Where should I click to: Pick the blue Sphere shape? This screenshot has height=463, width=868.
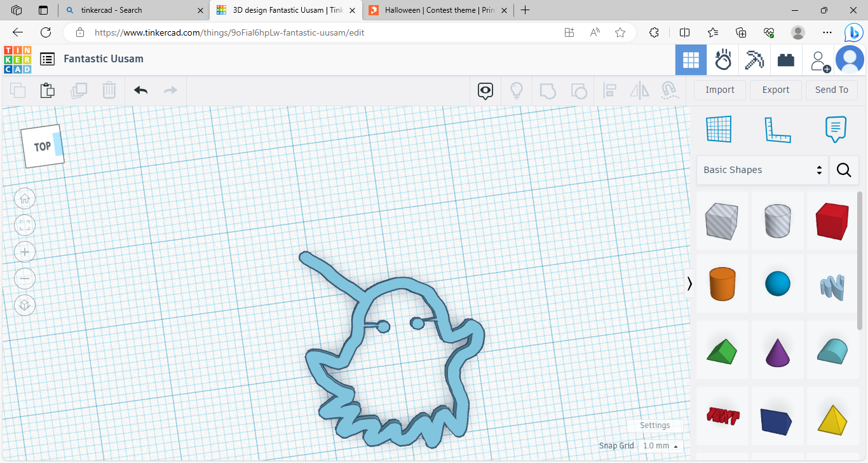[x=778, y=284]
